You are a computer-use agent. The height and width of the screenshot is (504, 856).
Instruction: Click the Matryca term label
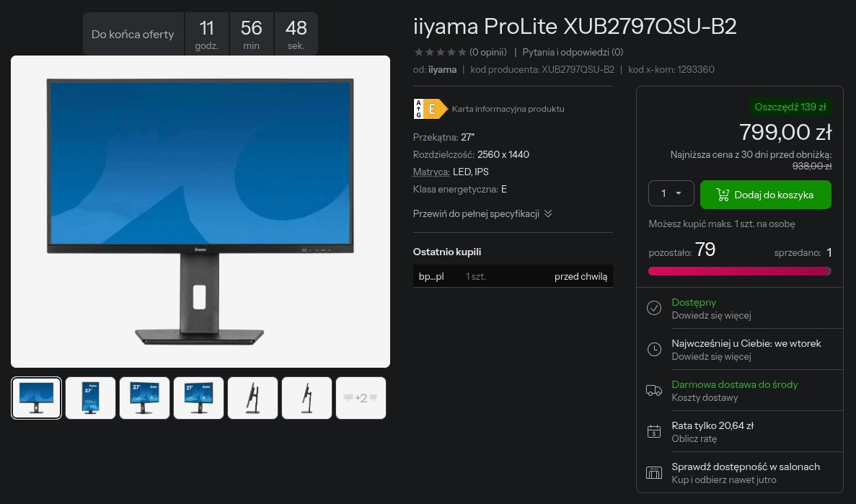pyautogui.click(x=431, y=172)
